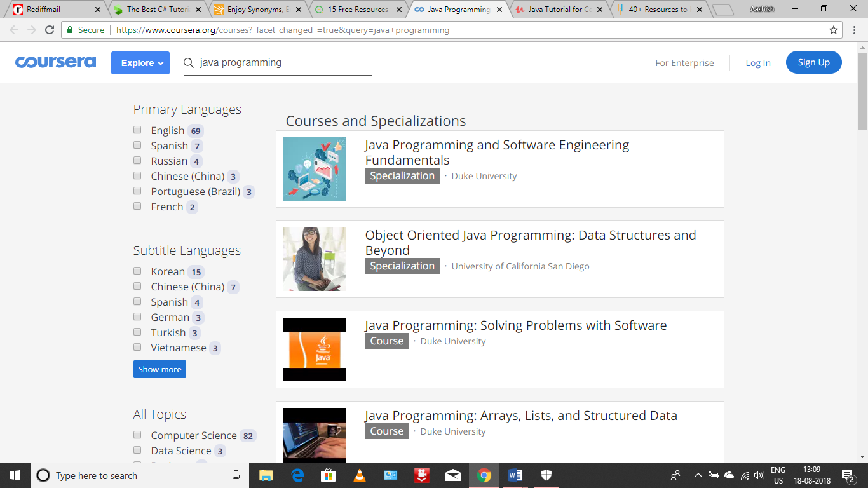Check the Turkish subtitle filter
The width and height of the screenshot is (868, 488).
point(137,332)
